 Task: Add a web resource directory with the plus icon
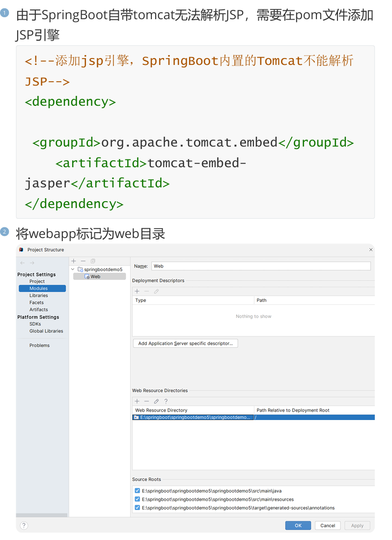pyautogui.click(x=137, y=401)
